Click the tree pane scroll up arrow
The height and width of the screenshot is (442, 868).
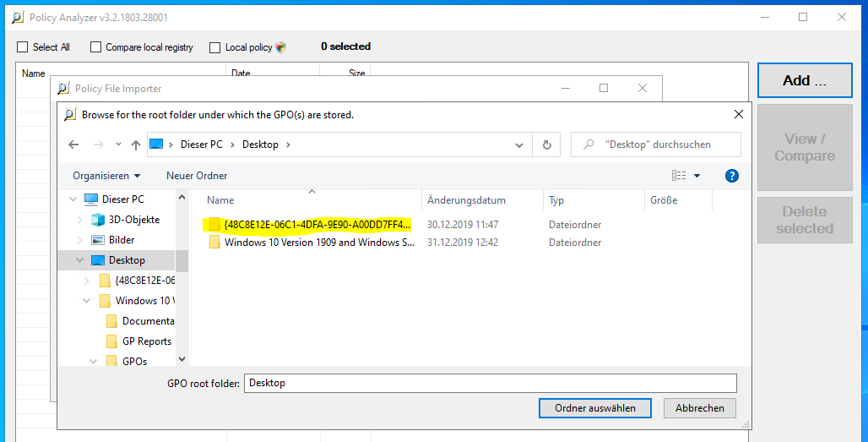coord(182,197)
